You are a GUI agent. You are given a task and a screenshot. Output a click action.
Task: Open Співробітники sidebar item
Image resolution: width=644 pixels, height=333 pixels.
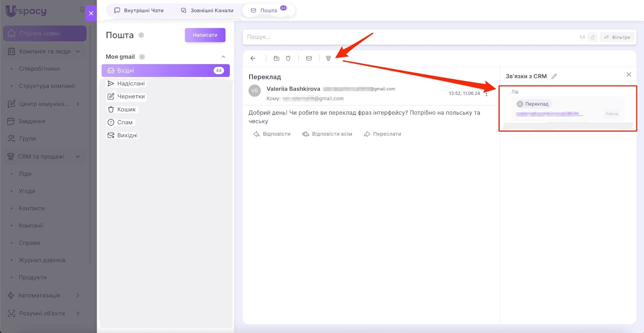pos(39,69)
